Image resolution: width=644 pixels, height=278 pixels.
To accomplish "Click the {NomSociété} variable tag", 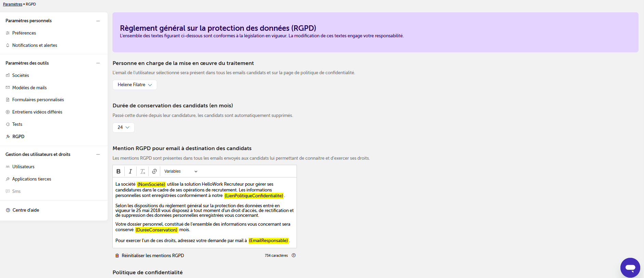I will click(x=151, y=184).
